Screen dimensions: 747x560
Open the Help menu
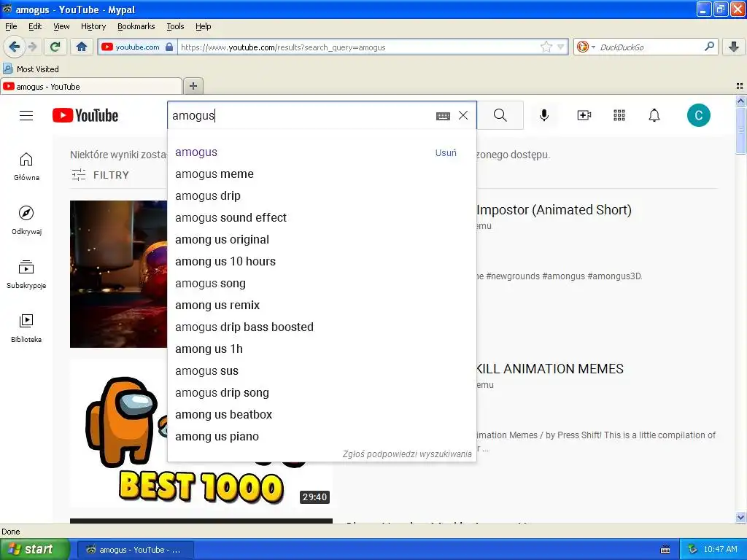point(203,26)
